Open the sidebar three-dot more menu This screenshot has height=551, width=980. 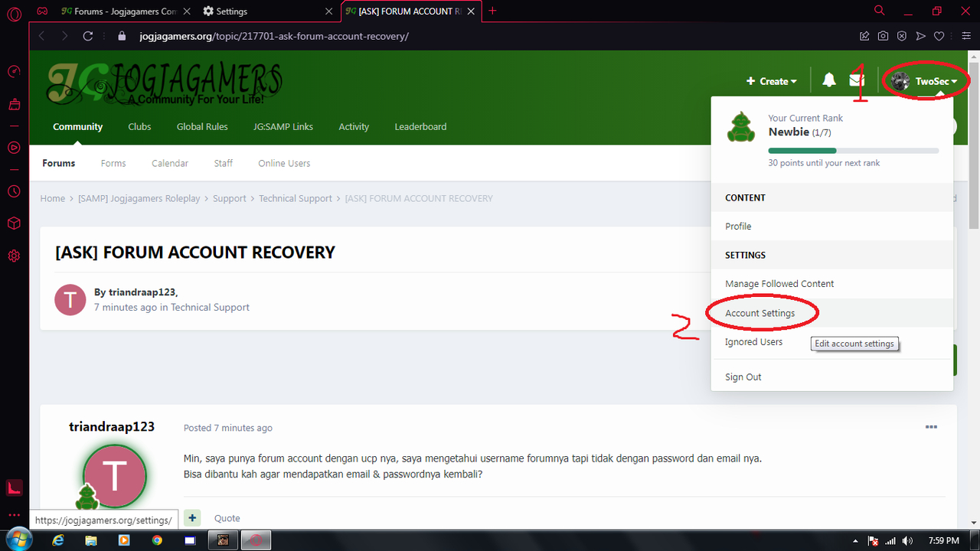coord(14,515)
